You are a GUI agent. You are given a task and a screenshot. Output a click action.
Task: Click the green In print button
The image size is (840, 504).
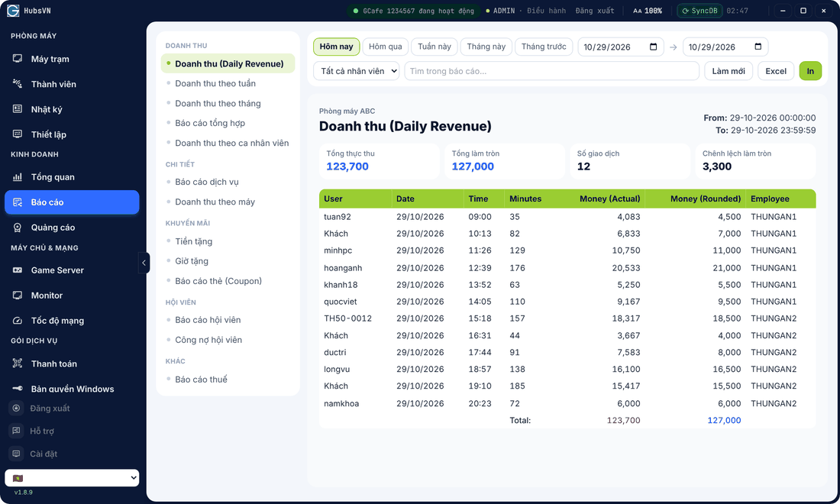click(810, 71)
